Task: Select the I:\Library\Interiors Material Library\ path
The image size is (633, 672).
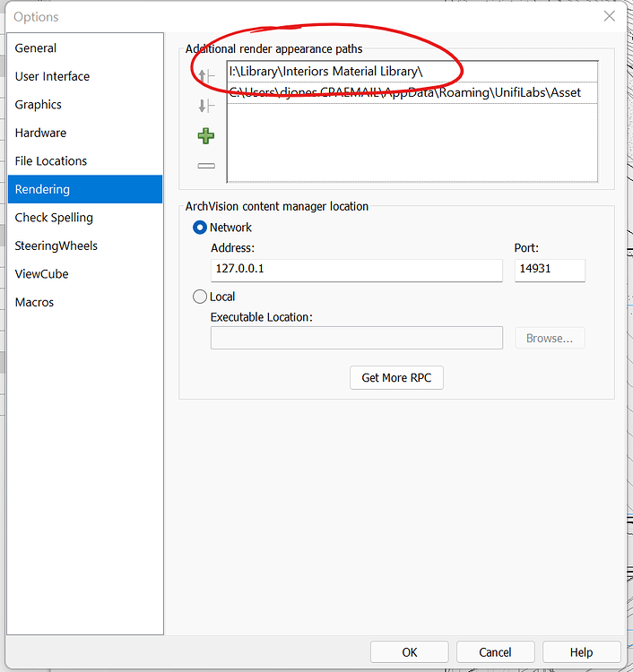Action: click(x=412, y=71)
